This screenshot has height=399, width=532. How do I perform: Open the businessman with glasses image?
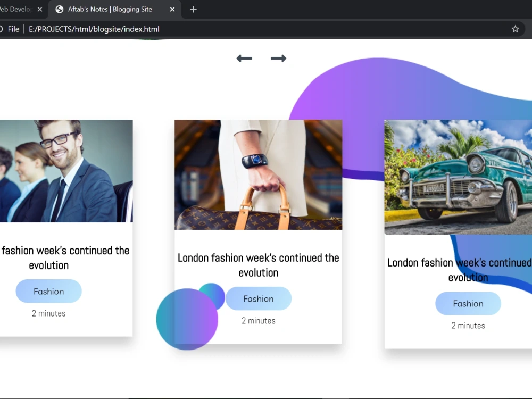pos(66,171)
